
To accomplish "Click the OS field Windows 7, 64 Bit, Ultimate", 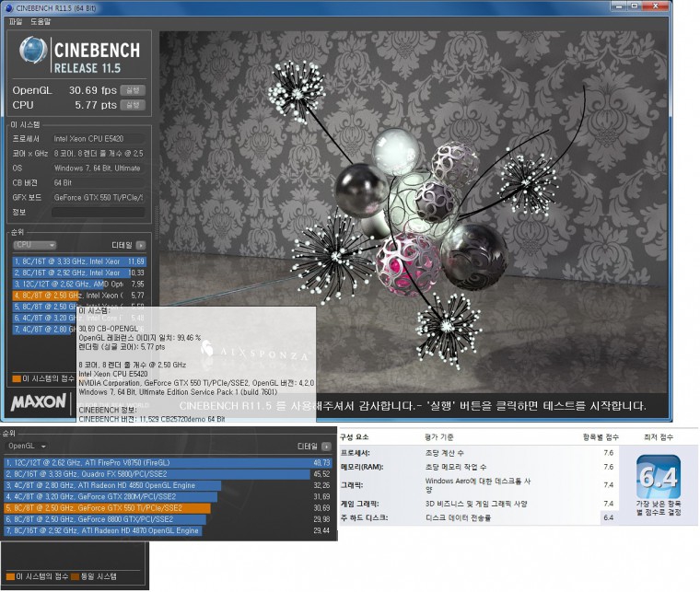I will point(99,168).
